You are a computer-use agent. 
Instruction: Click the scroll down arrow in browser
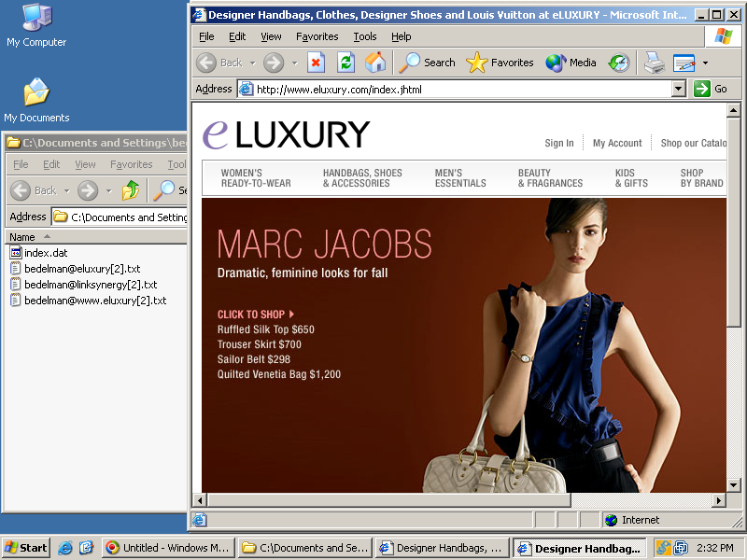(733, 485)
